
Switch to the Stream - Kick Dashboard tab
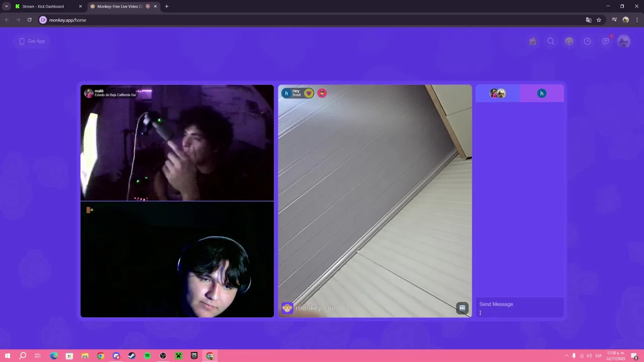pyautogui.click(x=48, y=7)
